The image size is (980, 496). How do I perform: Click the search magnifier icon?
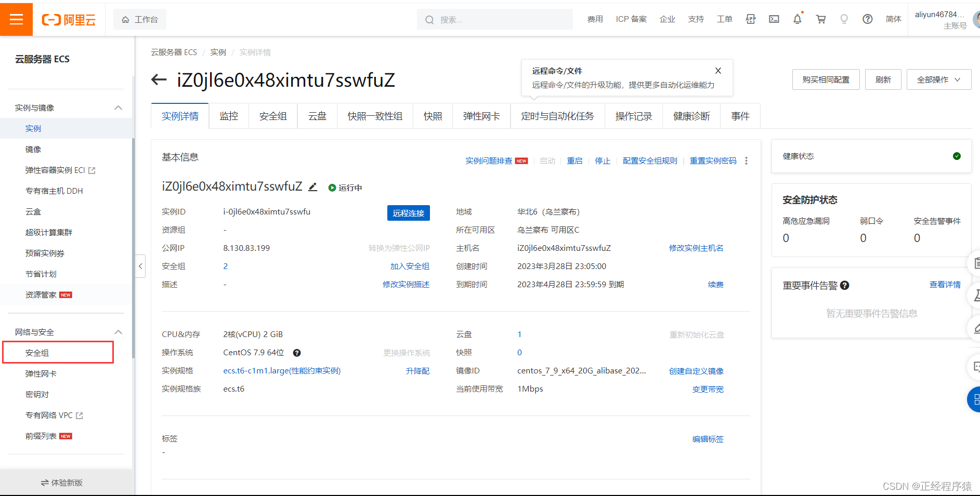429,20
